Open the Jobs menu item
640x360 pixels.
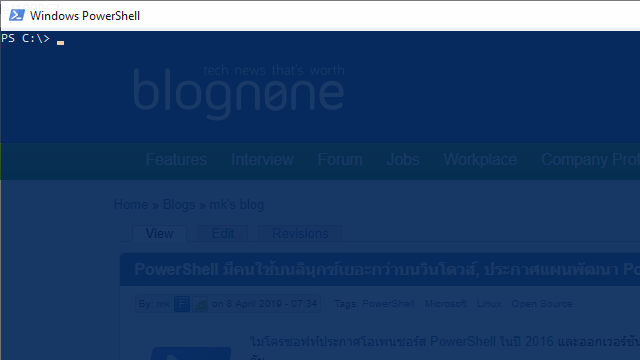click(x=403, y=160)
